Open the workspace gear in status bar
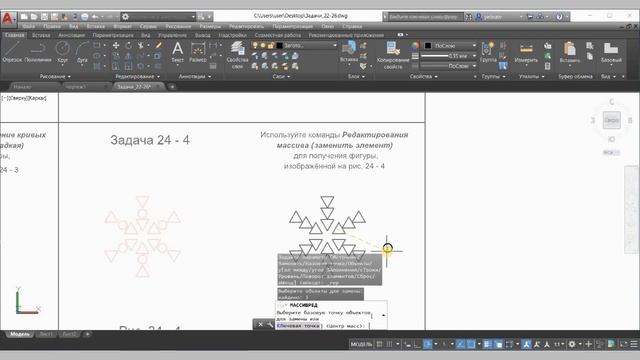 (x=572, y=344)
